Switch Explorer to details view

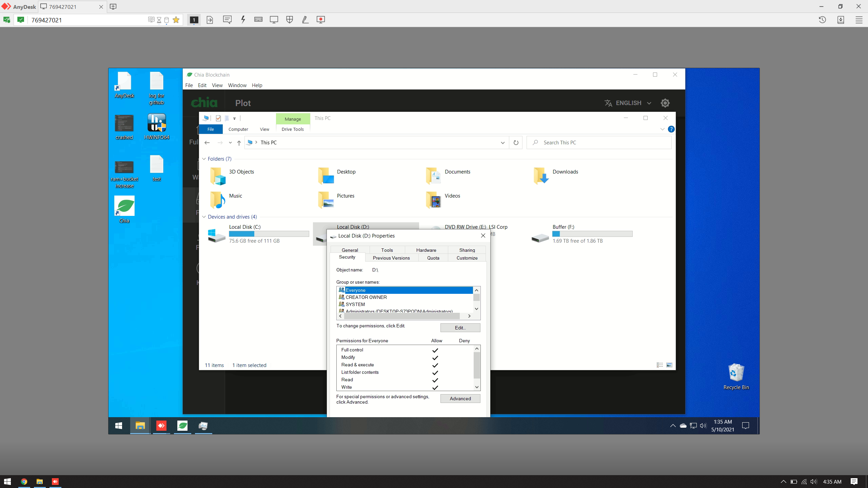(659, 365)
